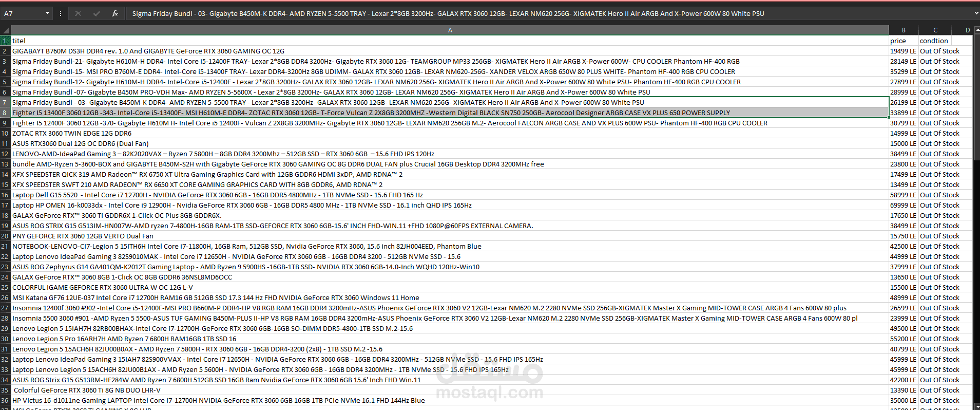Select the 'titel' header cell
980x410 pixels.
point(450,41)
